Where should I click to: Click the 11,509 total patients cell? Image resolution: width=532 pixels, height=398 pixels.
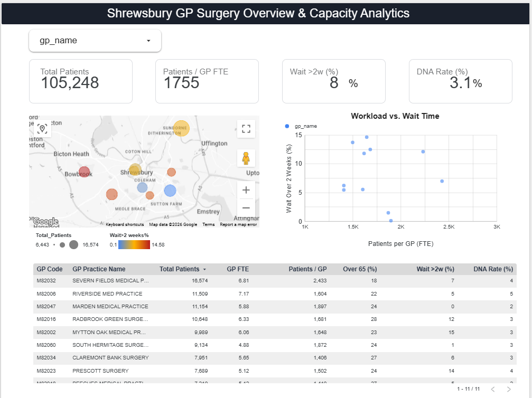(x=200, y=294)
